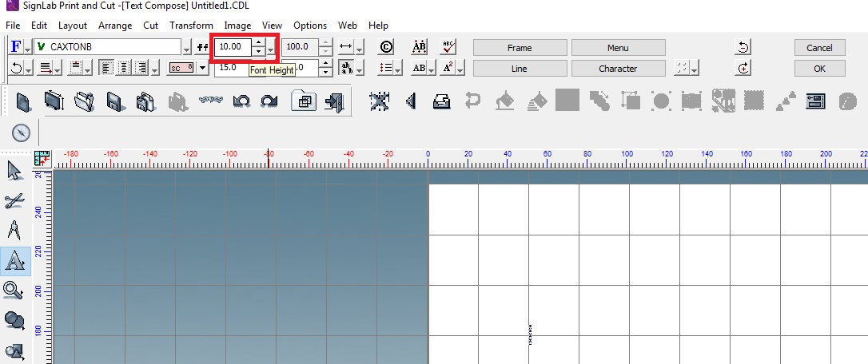
Task: Decrease font height with the down stepper
Action: 258,51
